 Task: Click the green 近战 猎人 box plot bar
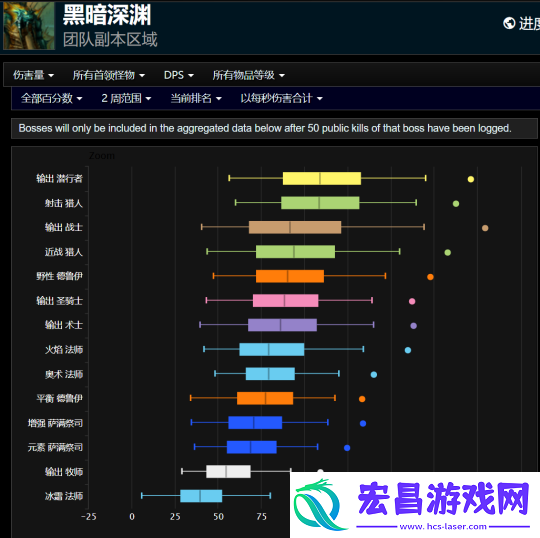click(x=295, y=252)
